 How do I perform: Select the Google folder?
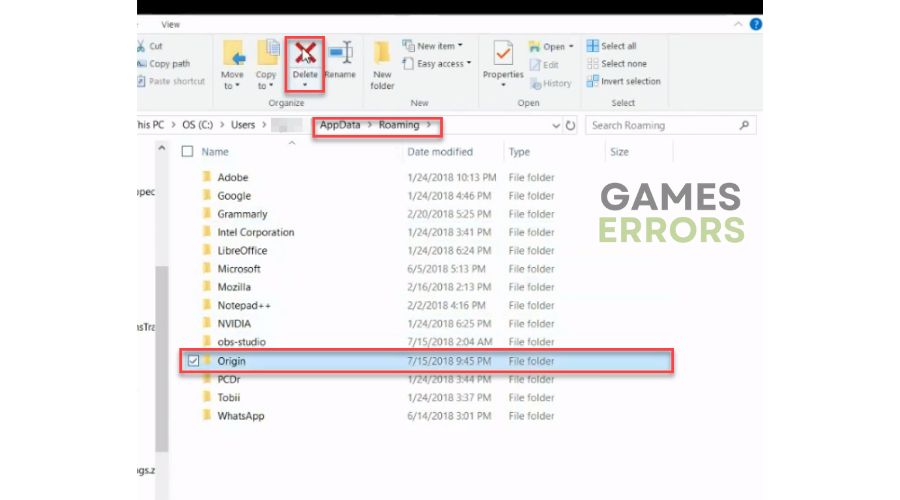pos(234,196)
